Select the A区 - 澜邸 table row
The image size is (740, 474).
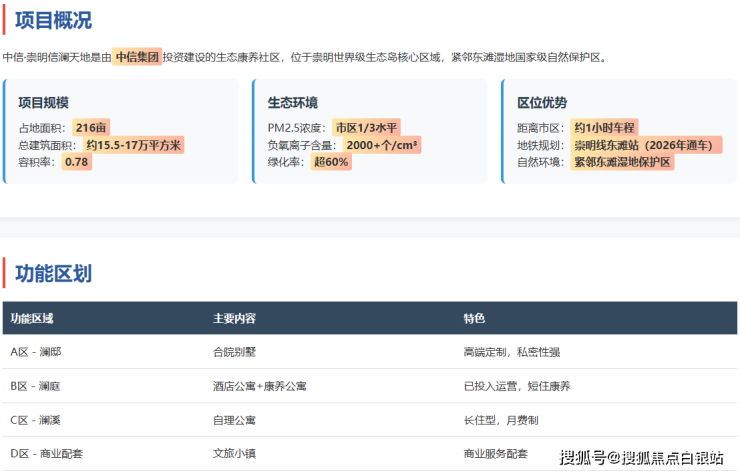36,352
